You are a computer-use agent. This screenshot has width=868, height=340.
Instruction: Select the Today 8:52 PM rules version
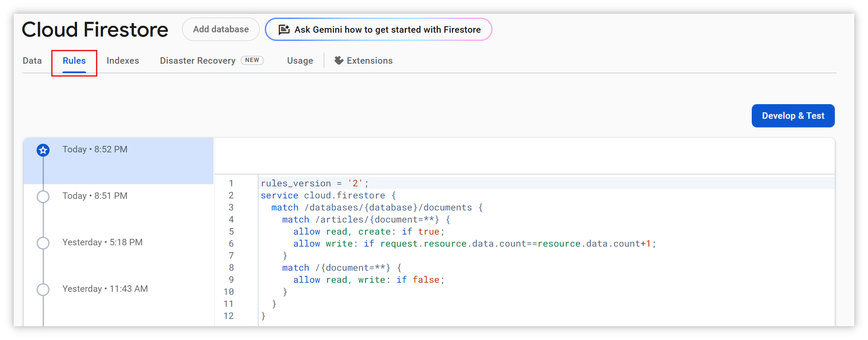tap(95, 149)
